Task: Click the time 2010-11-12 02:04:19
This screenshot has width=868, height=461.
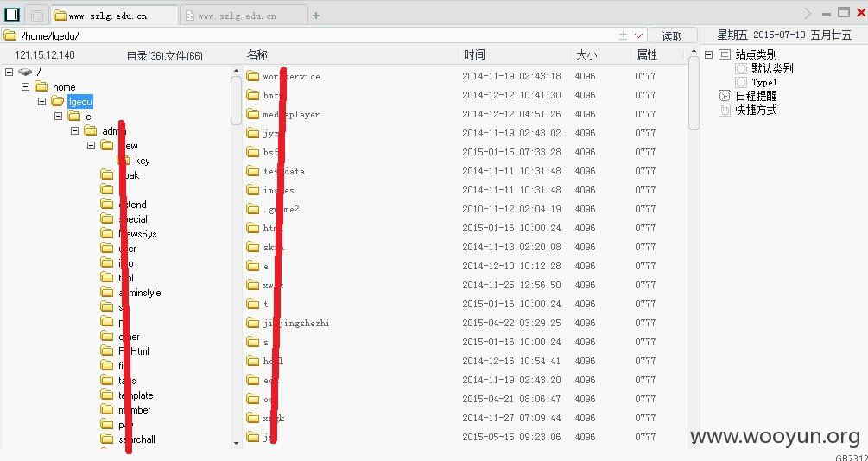Action: 511,209
